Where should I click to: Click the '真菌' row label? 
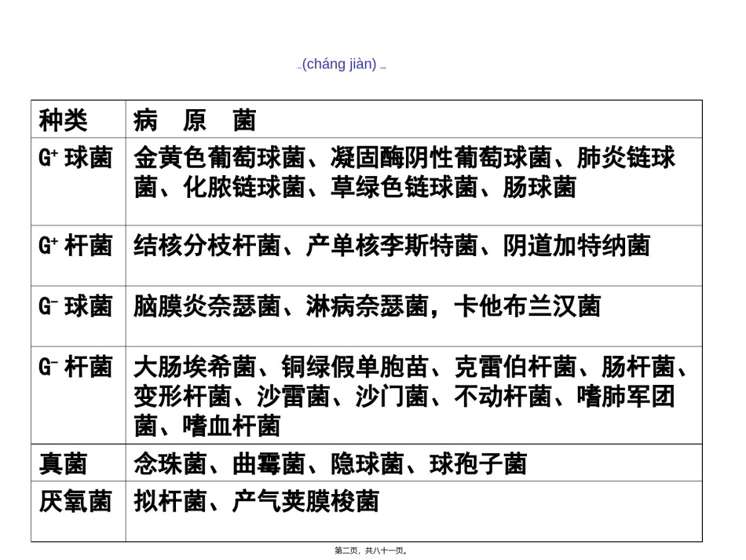pos(64,464)
